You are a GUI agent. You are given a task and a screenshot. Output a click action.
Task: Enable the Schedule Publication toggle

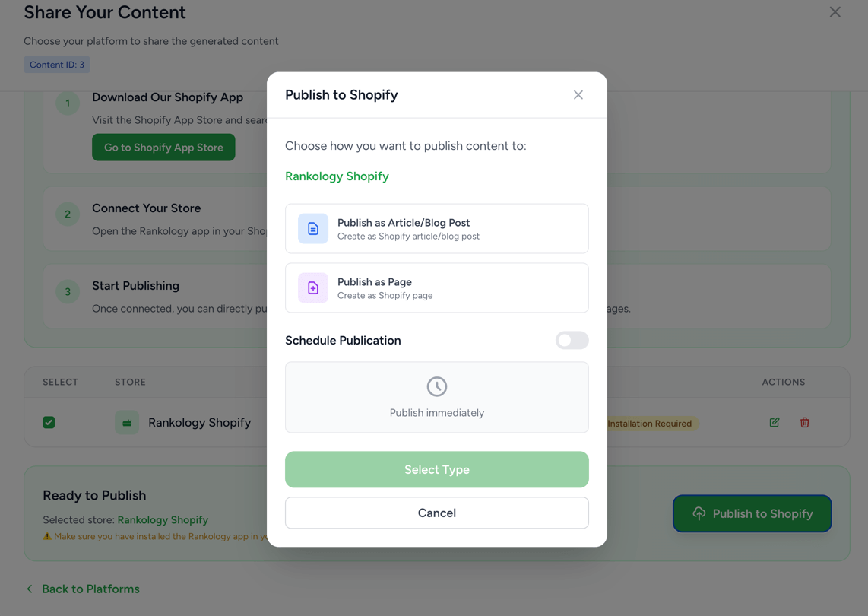(x=572, y=340)
